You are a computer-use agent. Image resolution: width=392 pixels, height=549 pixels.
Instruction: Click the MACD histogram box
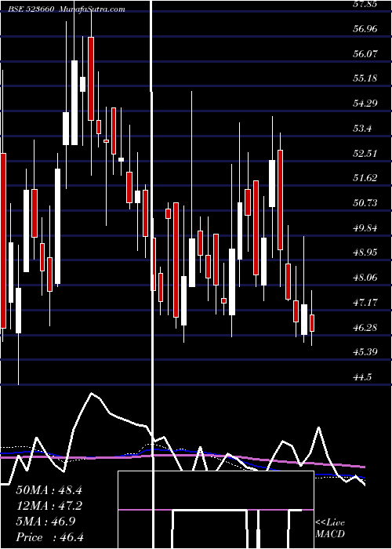(x=216, y=510)
